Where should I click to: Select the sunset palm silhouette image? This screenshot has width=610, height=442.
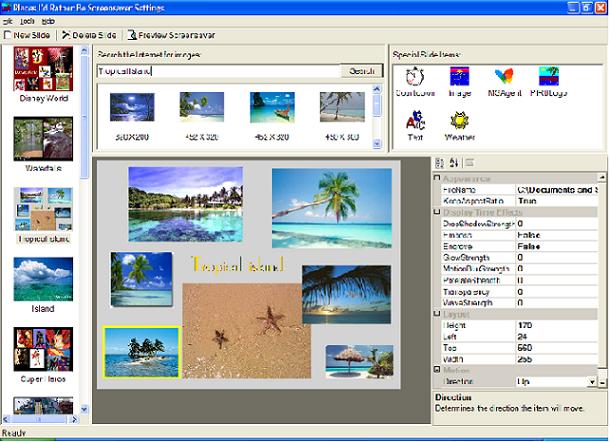[346, 295]
